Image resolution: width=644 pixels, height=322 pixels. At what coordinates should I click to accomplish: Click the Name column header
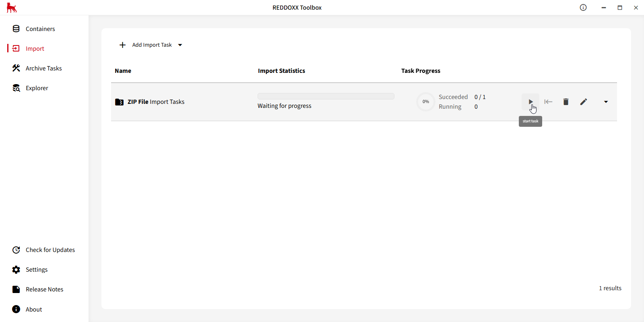[x=123, y=71]
